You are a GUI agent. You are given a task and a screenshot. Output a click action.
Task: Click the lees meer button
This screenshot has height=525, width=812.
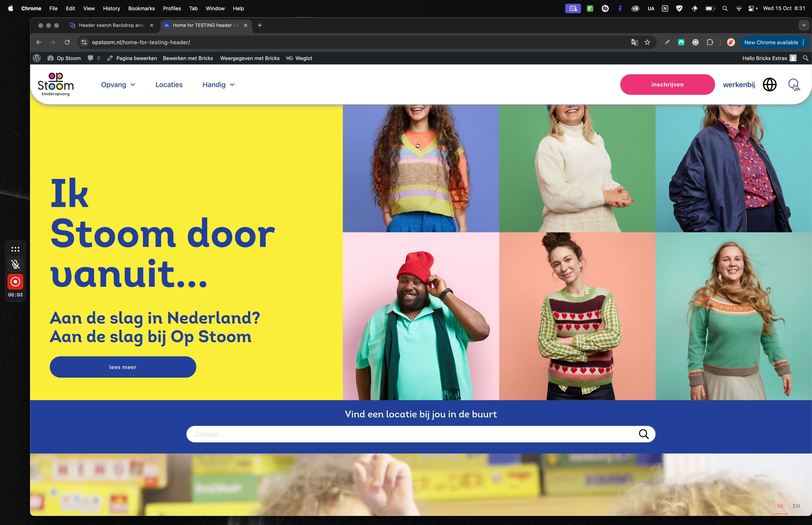123,367
